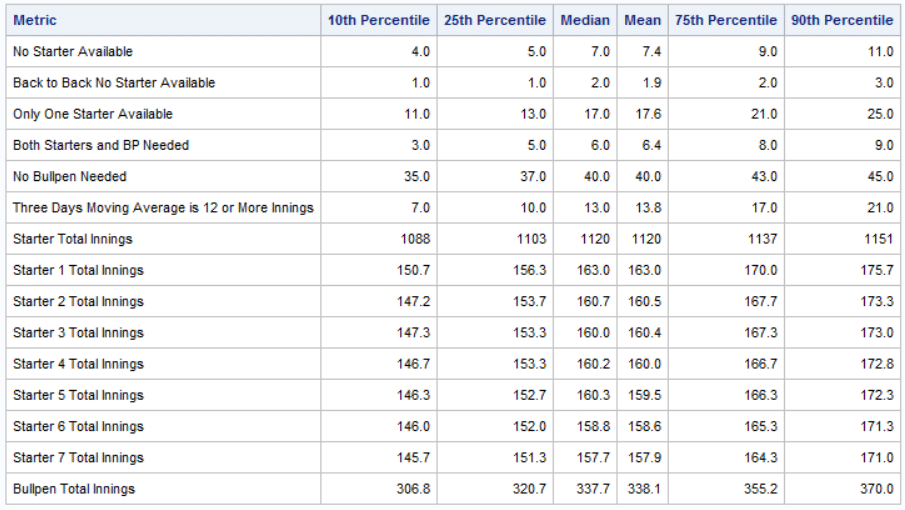Click No Bullpen Needed 90th percentile 45.0
The height and width of the screenshot is (510, 905).
pos(881,177)
